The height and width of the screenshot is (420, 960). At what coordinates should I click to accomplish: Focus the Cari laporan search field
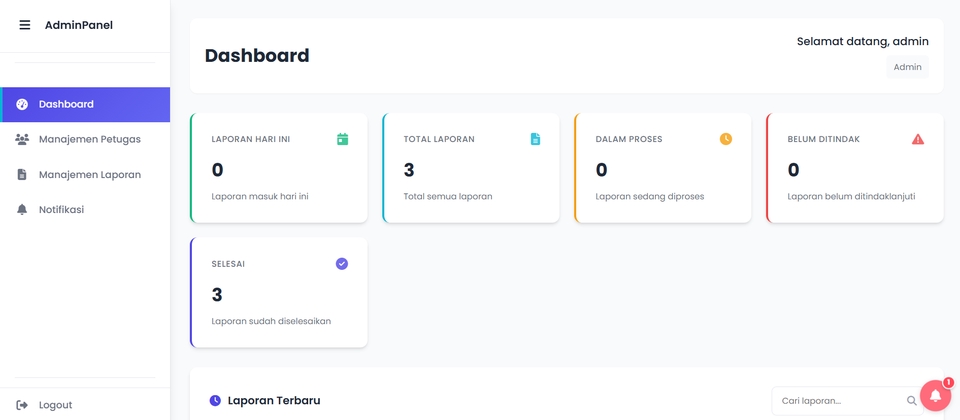click(838, 401)
